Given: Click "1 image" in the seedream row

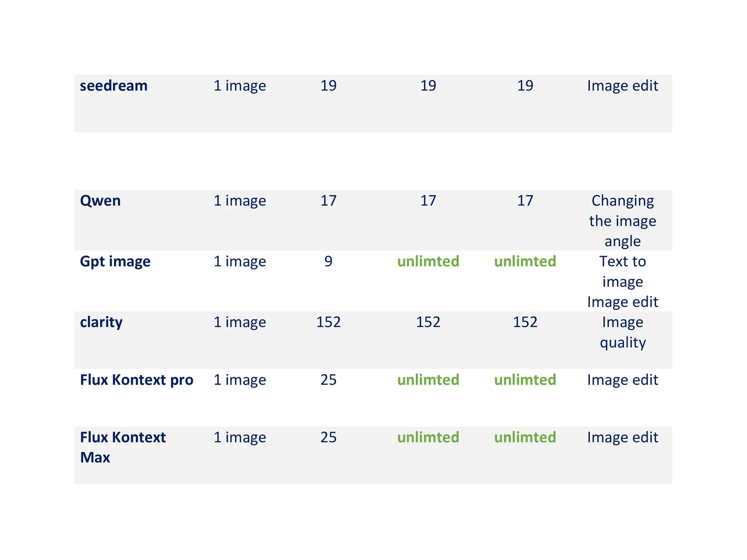Looking at the screenshot, I should [240, 86].
